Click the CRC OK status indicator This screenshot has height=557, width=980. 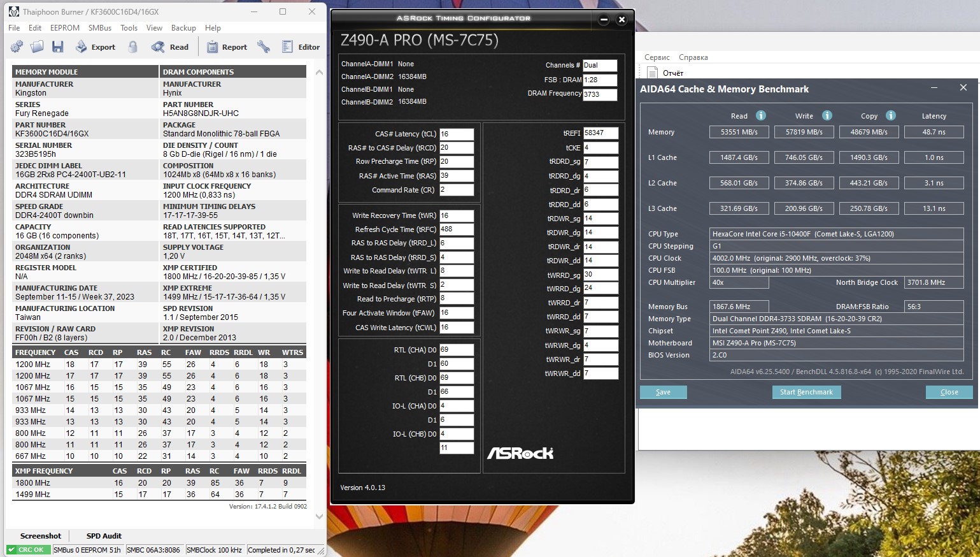[28, 550]
